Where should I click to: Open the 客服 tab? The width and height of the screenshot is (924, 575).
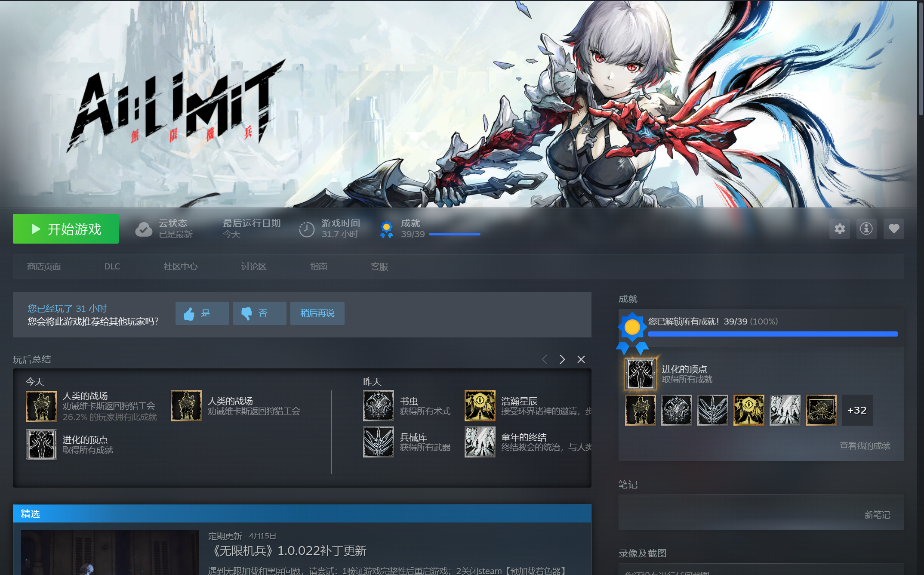tap(379, 267)
